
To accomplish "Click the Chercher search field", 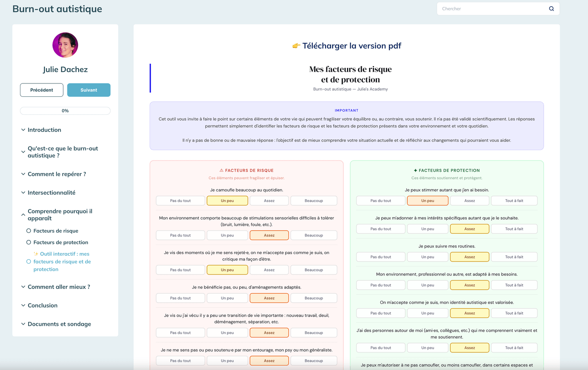I will pos(498,9).
